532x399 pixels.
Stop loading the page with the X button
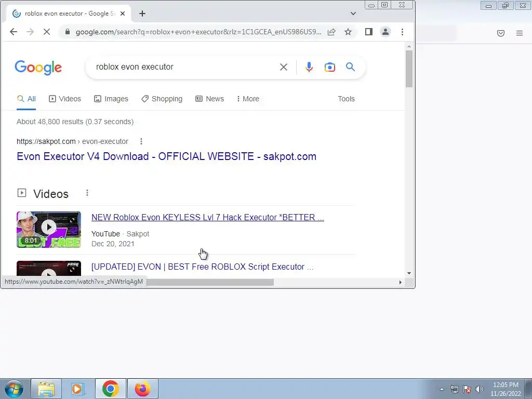(47, 32)
